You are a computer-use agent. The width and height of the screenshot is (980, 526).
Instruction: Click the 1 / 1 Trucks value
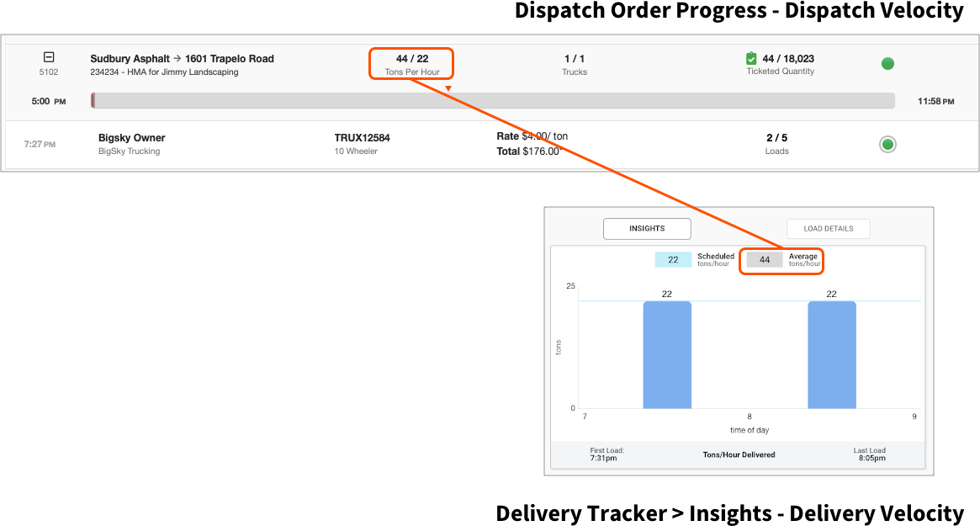[575, 59]
